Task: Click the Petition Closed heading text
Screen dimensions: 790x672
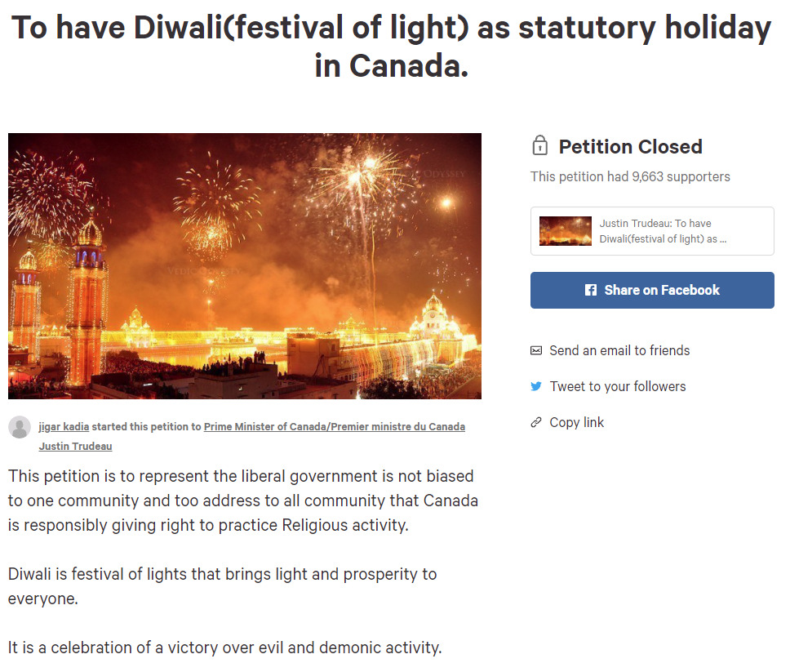Action: click(x=630, y=147)
